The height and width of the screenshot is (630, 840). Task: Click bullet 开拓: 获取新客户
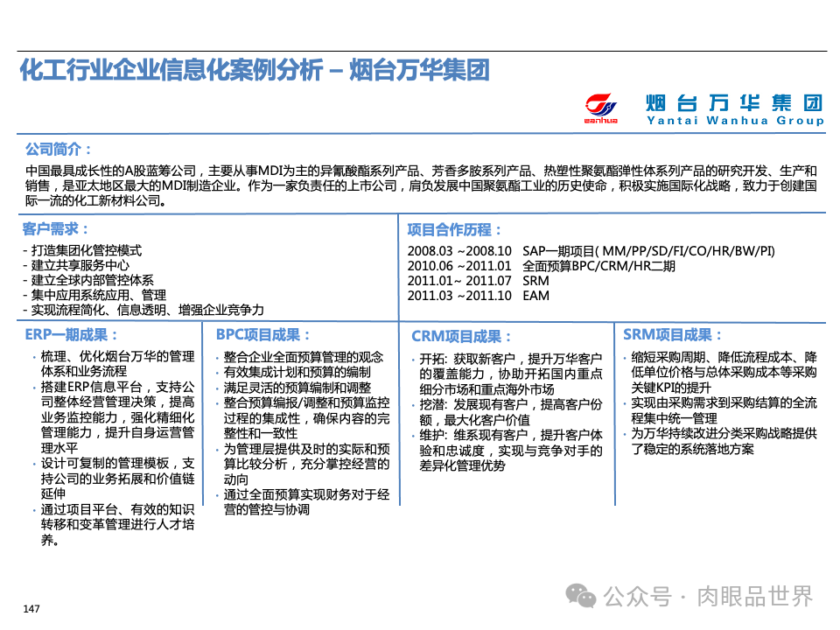(x=507, y=374)
